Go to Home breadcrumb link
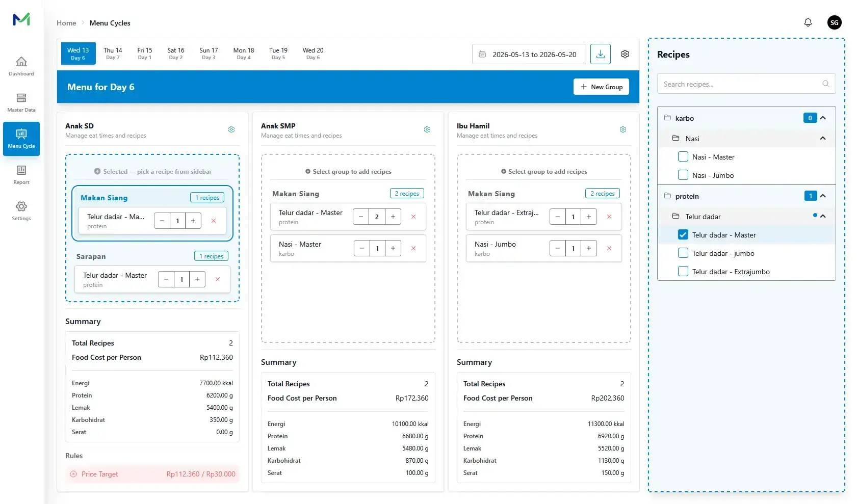The height and width of the screenshot is (504, 857). (66, 23)
